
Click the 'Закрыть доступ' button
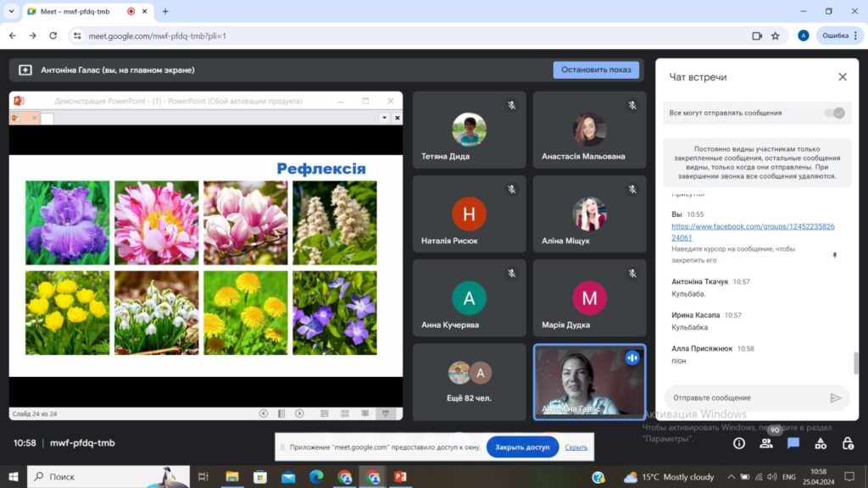pos(522,447)
